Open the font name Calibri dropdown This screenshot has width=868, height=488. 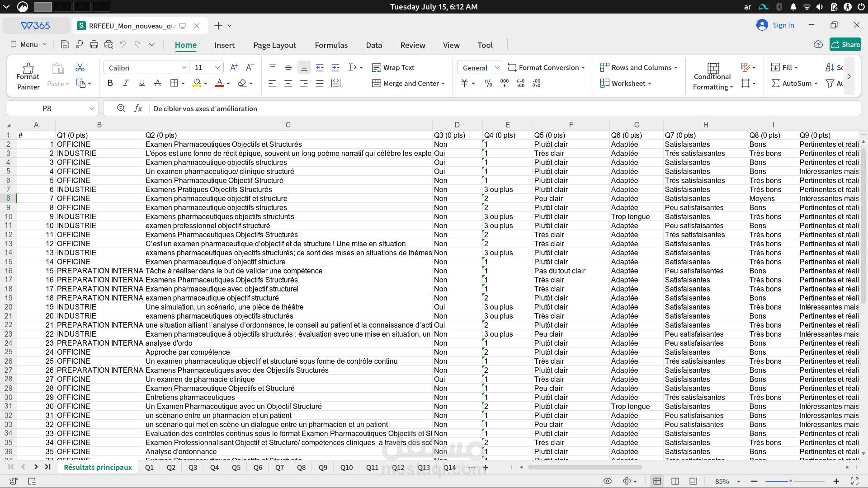pos(184,68)
